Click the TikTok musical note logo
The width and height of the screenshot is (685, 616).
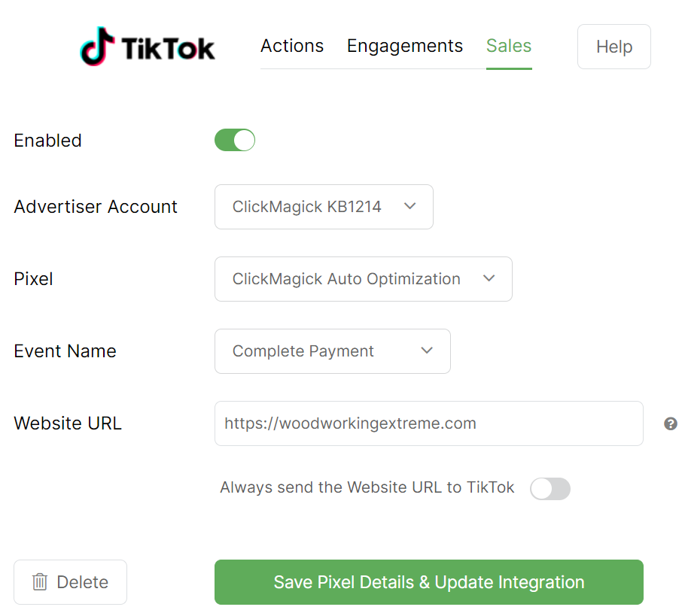[x=97, y=47]
